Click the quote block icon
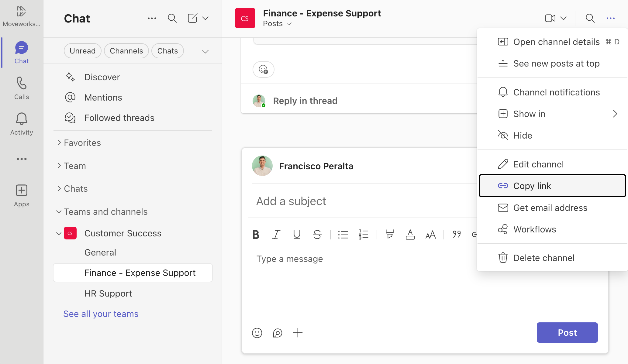Screen dimensions: 628x364 coord(457,235)
